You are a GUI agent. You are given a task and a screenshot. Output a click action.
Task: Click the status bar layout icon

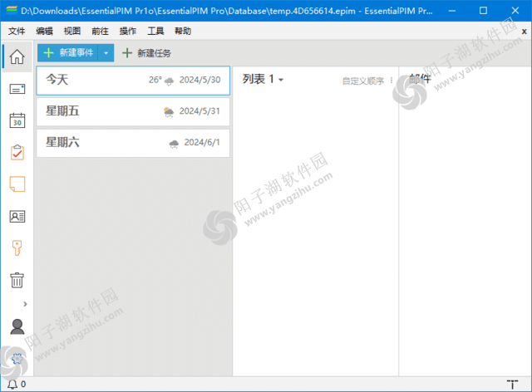[x=512, y=385]
